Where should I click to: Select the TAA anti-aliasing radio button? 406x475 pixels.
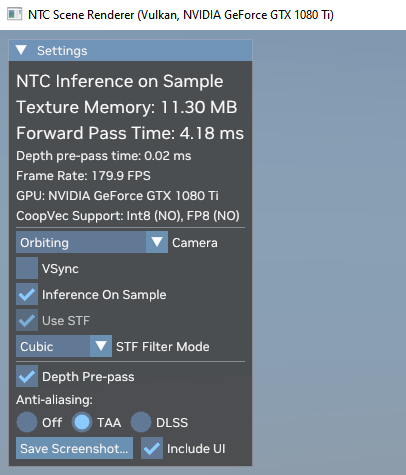(82, 422)
